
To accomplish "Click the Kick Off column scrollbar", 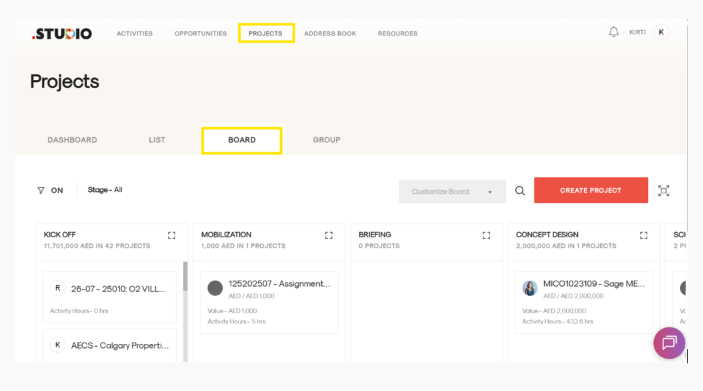I will tap(185, 276).
